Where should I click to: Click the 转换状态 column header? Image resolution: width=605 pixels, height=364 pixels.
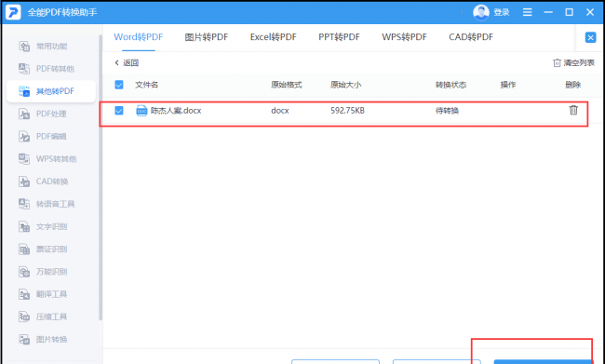(x=451, y=85)
